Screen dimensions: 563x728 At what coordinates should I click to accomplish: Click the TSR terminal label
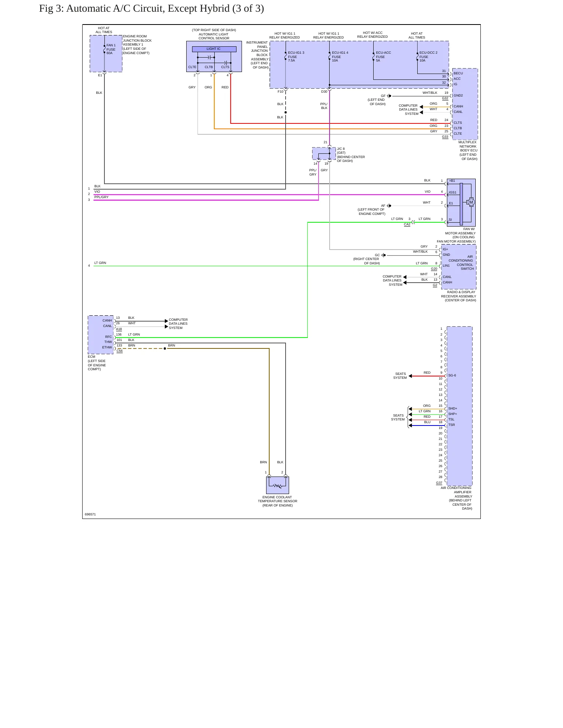coord(452,425)
